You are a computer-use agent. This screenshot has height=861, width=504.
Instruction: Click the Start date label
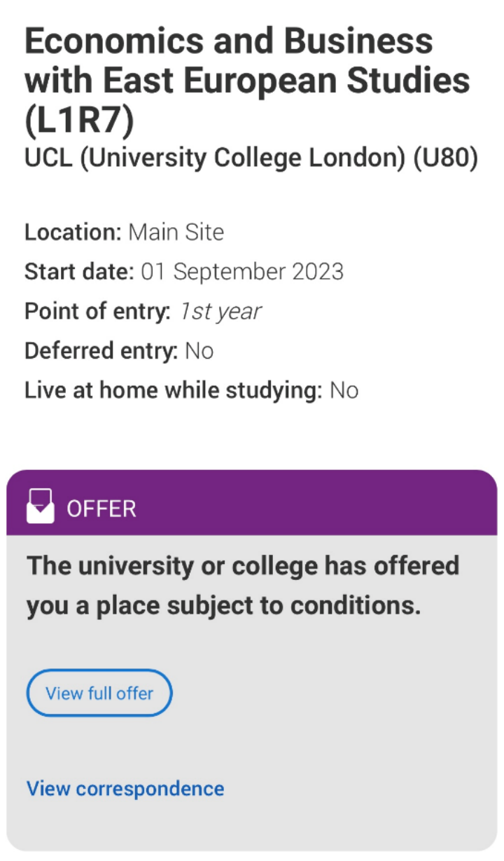(79, 271)
